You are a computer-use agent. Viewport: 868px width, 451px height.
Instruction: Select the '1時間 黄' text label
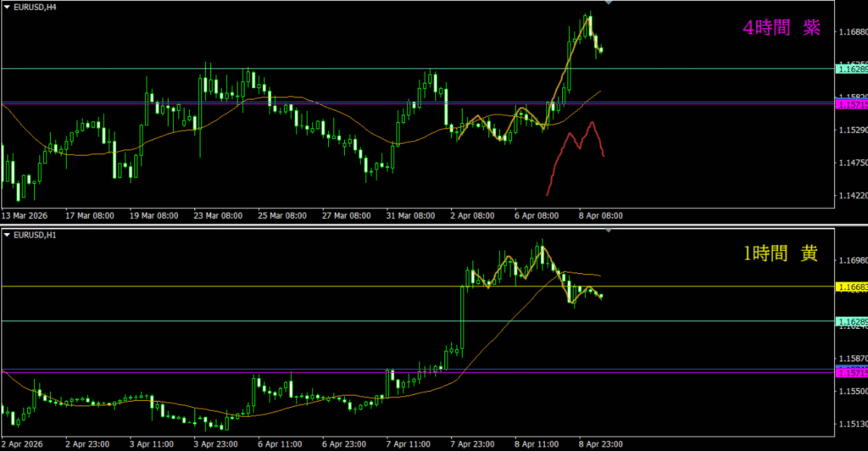(x=781, y=253)
